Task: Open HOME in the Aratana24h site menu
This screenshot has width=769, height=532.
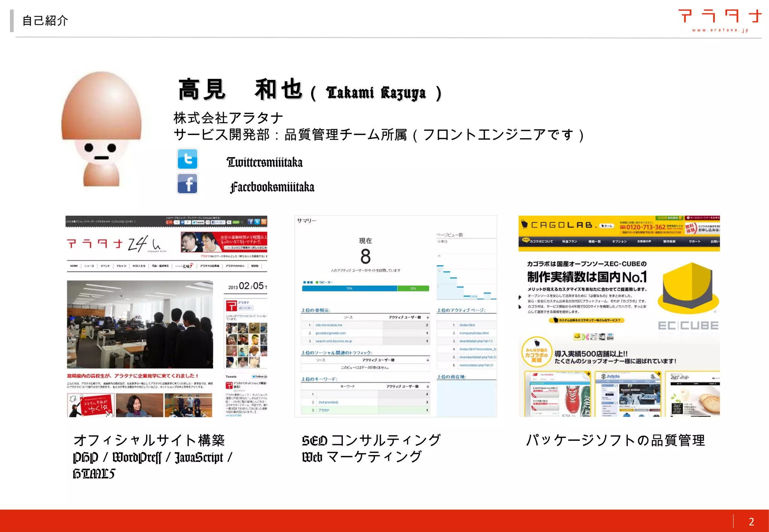Action: click(x=74, y=266)
